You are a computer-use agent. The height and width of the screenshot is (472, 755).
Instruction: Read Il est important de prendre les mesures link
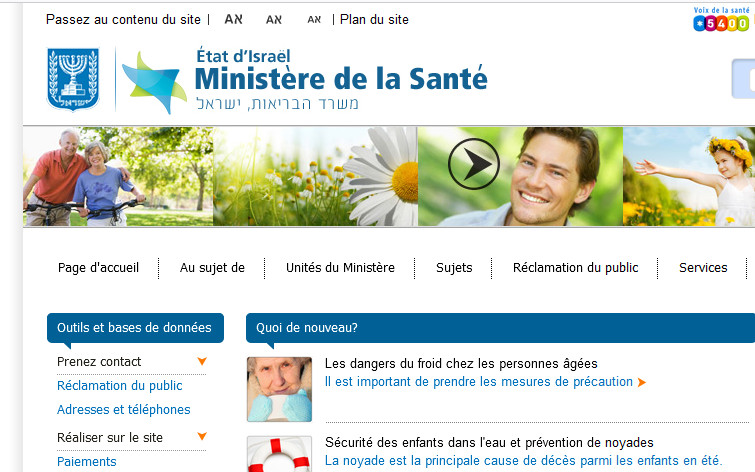coord(479,382)
